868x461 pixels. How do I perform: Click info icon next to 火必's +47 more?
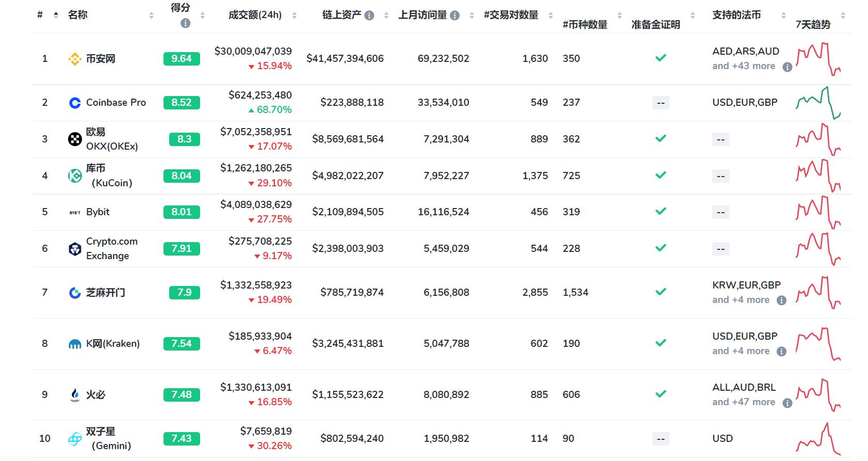[x=787, y=403]
